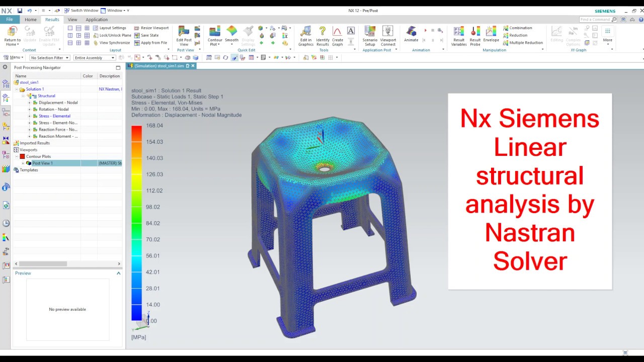Click Reduction in Manipulation group
This screenshot has width=644, height=362.
(x=515, y=35)
